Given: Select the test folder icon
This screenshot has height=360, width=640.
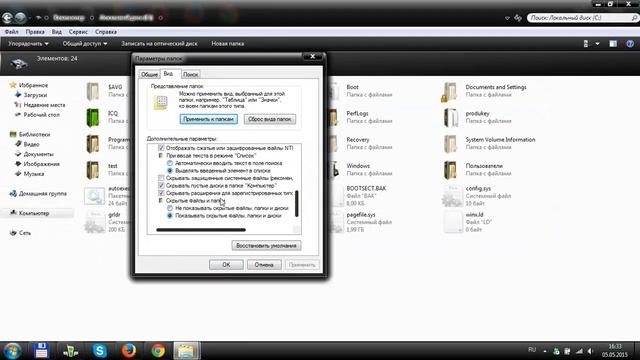Looking at the screenshot, I should pos(93,170).
